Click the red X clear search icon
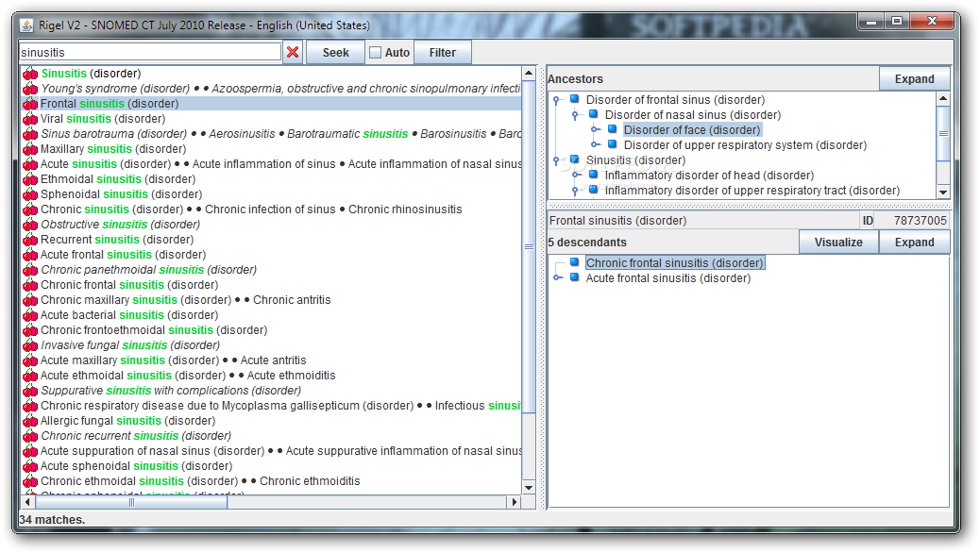This screenshot has height=553, width=980. coord(293,53)
